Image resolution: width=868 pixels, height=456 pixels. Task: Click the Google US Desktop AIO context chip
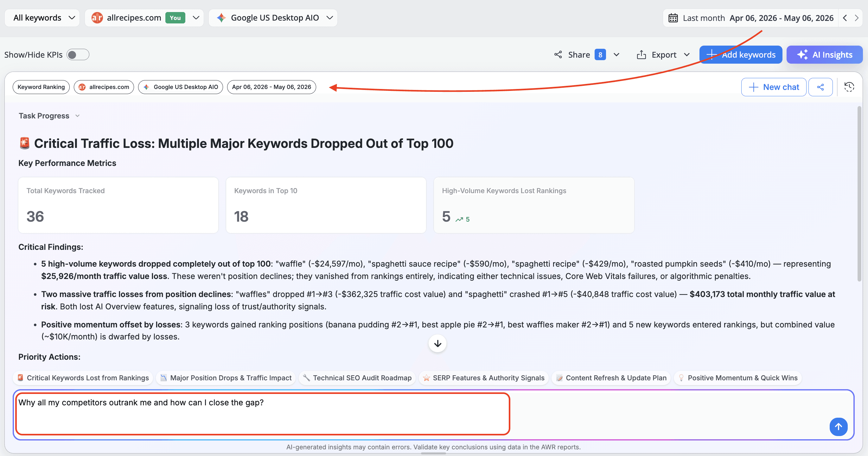(x=181, y=87)
